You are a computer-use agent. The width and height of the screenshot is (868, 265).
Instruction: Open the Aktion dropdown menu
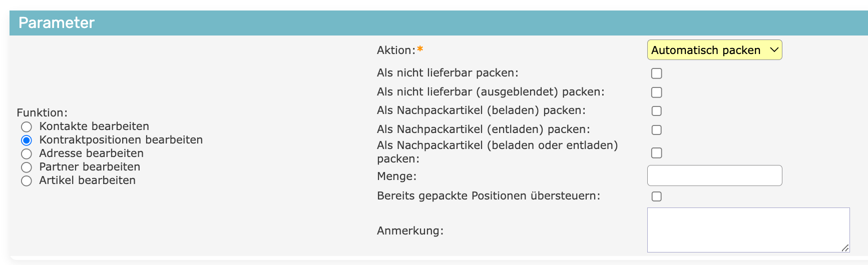(714, 50)
